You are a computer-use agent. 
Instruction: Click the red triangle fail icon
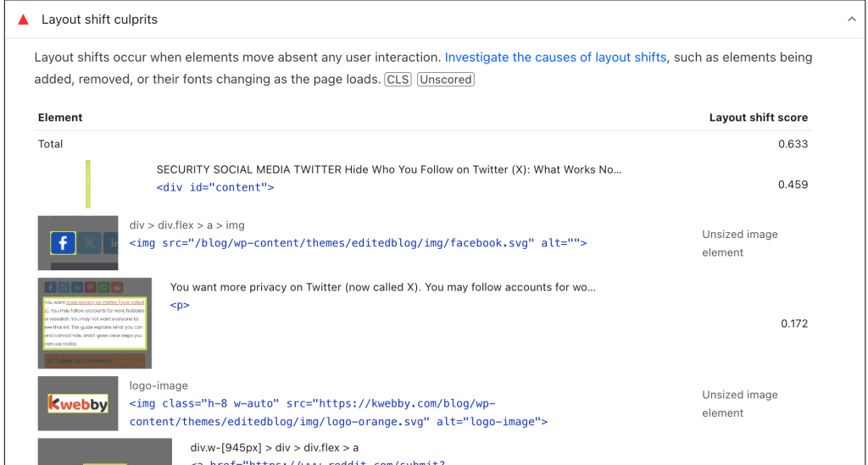[x=24, y=19]
